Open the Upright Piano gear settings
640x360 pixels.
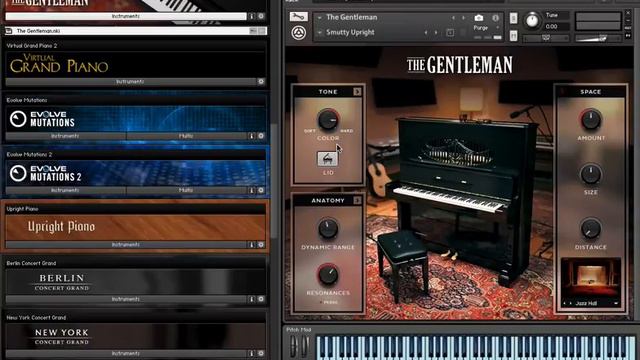(261, 244)
